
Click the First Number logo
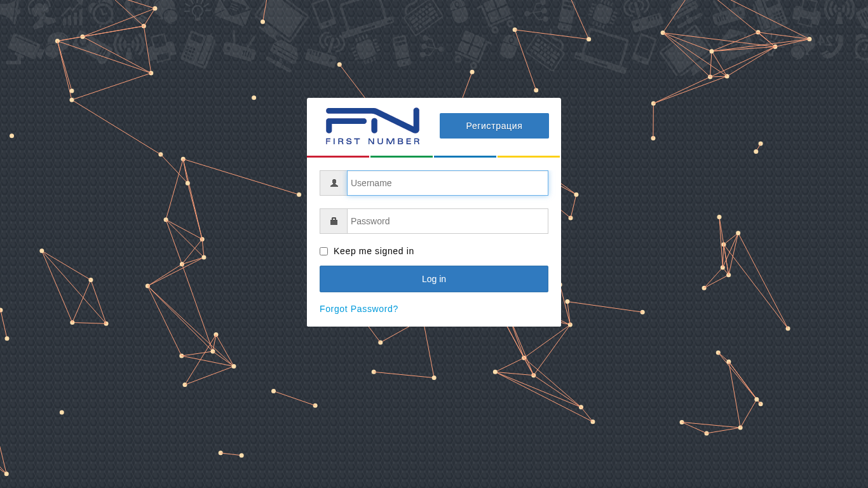pos(372,126)
